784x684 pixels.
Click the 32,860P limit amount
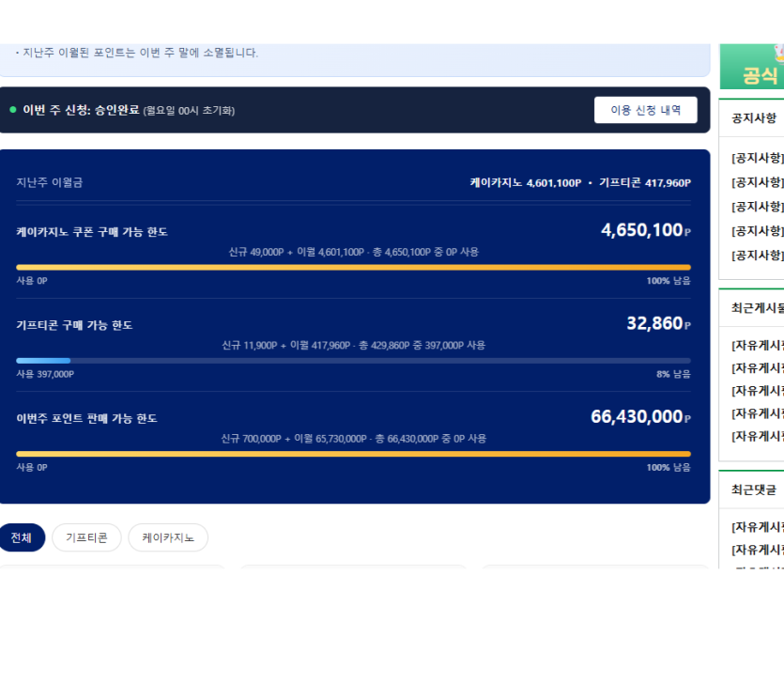pos(659,323)
